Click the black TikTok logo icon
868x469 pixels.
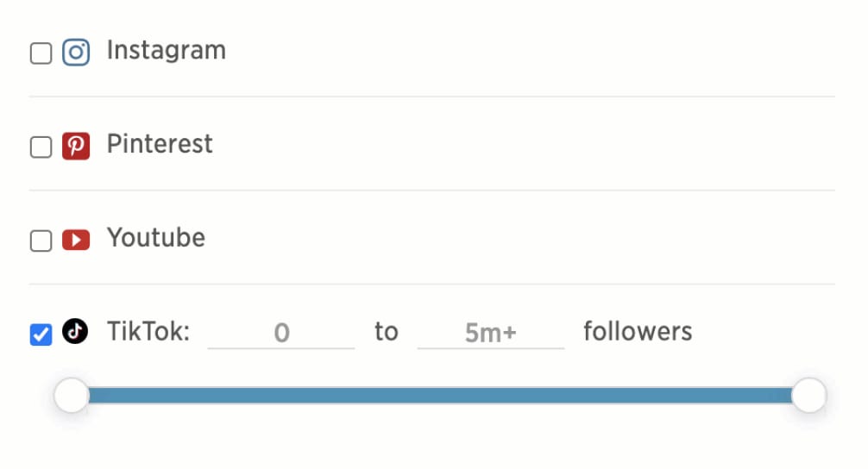coord(75,331)
